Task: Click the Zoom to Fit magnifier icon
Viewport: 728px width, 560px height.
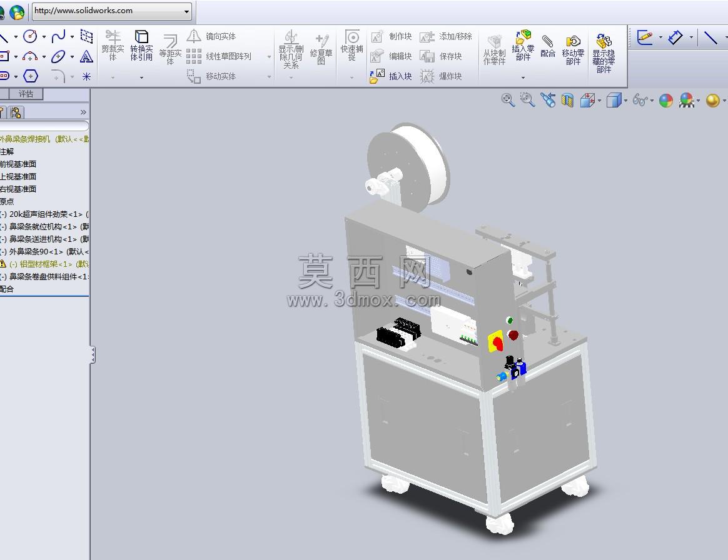Action: coord(508,100)
